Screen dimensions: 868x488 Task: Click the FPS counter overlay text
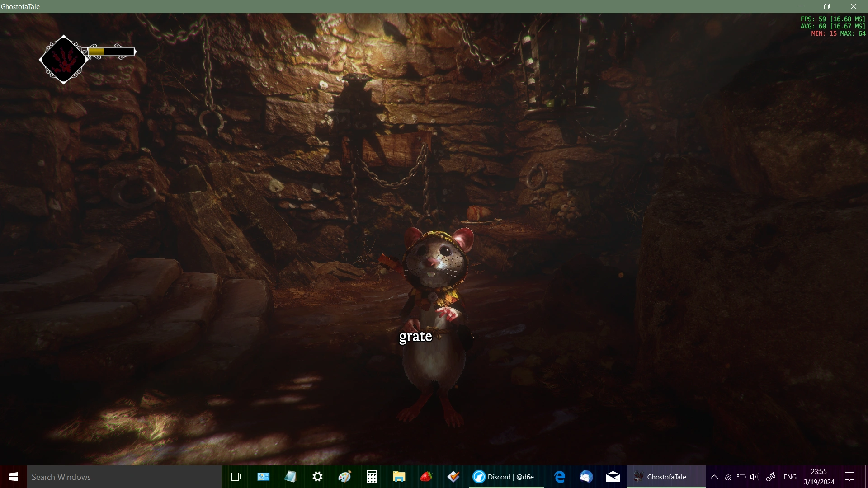[833, 26]
